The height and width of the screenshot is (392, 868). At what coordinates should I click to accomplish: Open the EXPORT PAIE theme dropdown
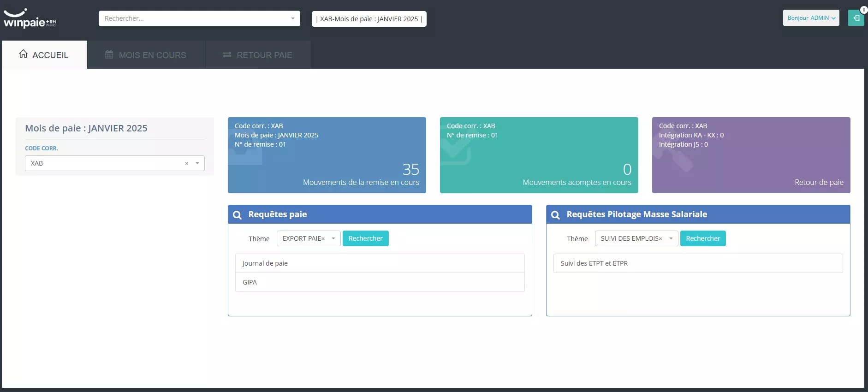(x=333, y=238)
